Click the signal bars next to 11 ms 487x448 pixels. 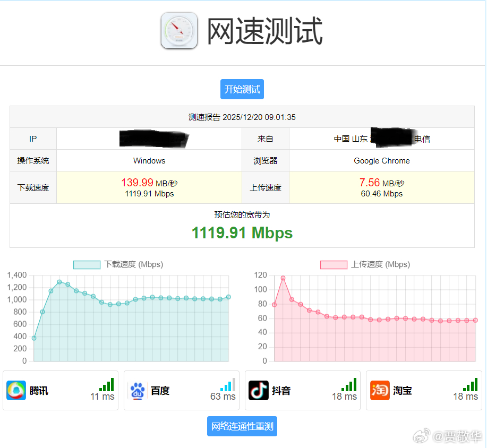(x=106, y=385)
